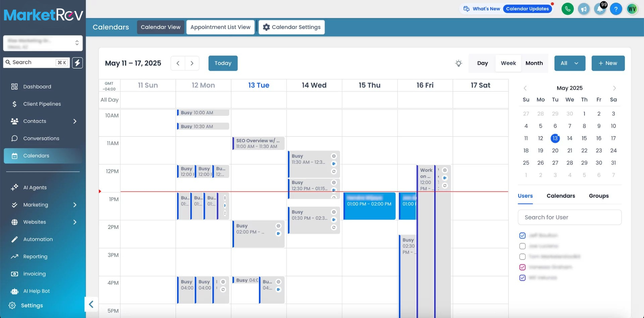Switch to Month view

(534, 63)
